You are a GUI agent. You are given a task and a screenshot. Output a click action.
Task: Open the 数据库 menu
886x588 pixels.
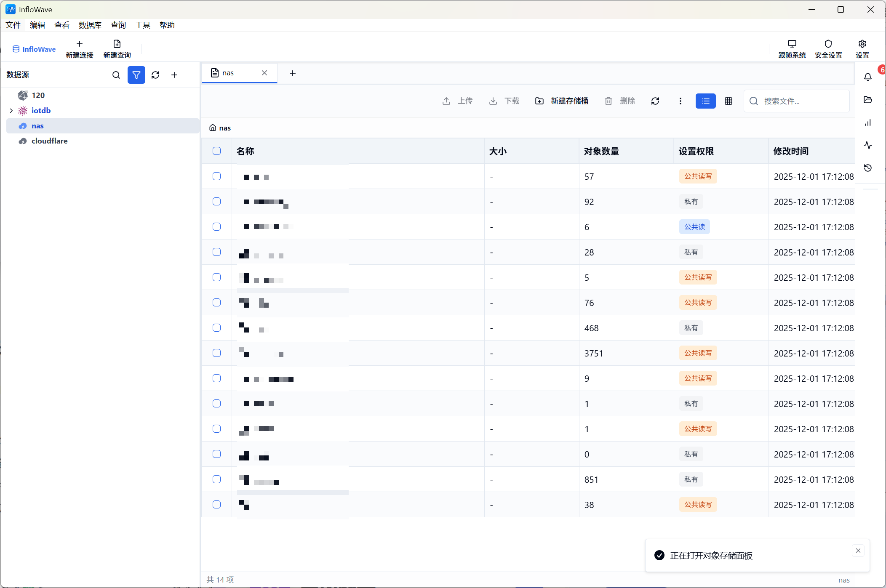90,25
